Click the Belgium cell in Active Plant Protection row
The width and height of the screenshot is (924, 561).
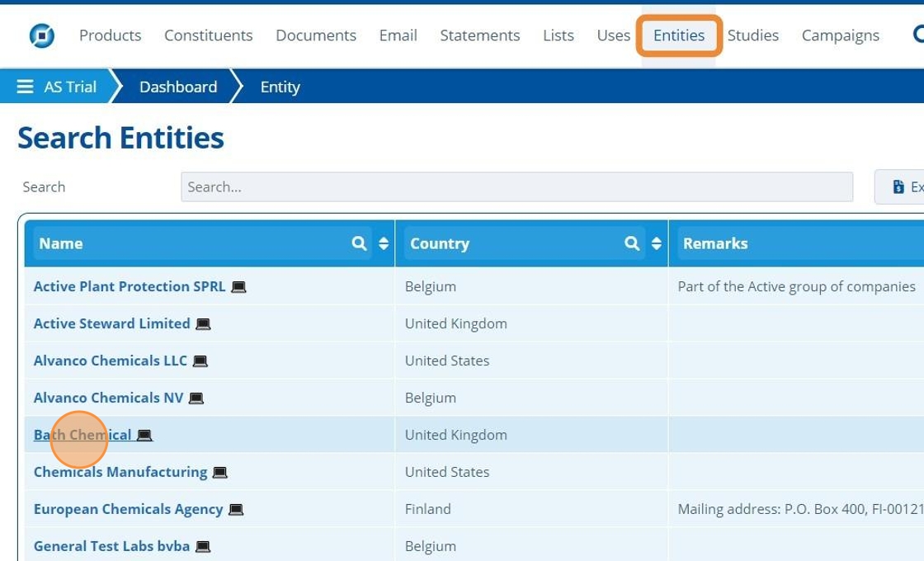tap(430, 286)
